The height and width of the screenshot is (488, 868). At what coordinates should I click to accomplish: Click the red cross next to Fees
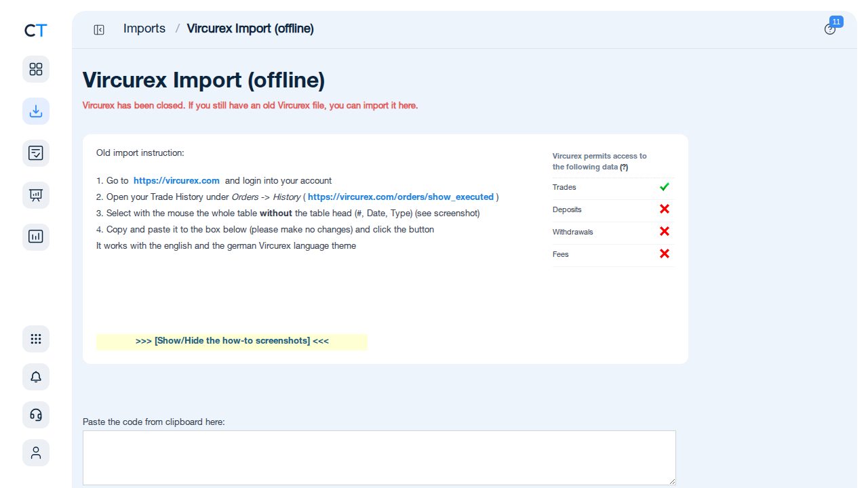665,254
